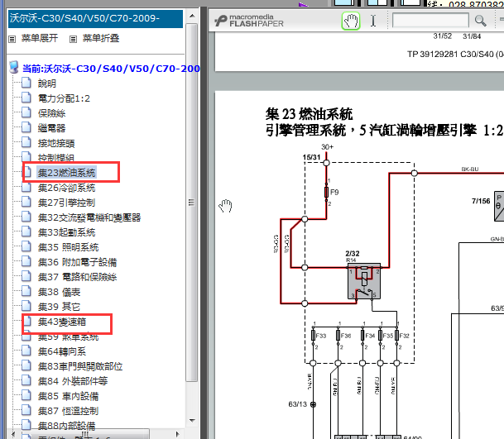504x439 pixels.
Task: Click the page icon beside 集84 外裝部件等
Action: tap(26, 380)
